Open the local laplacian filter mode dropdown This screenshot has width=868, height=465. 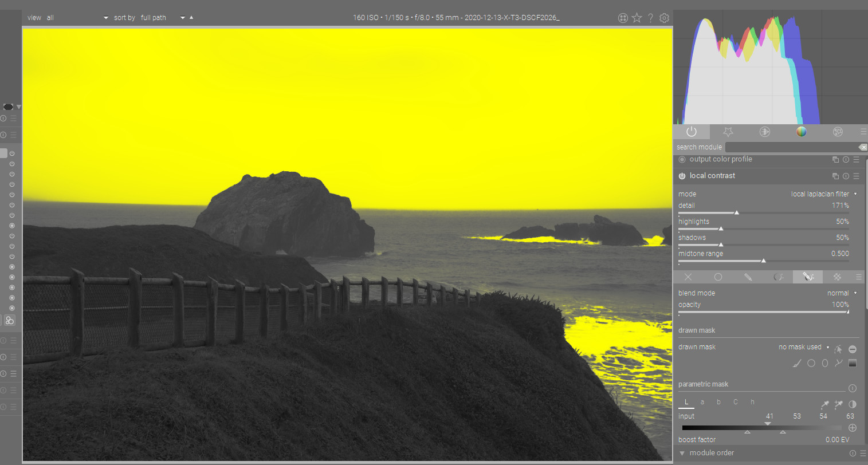click(x=824, y=194)
